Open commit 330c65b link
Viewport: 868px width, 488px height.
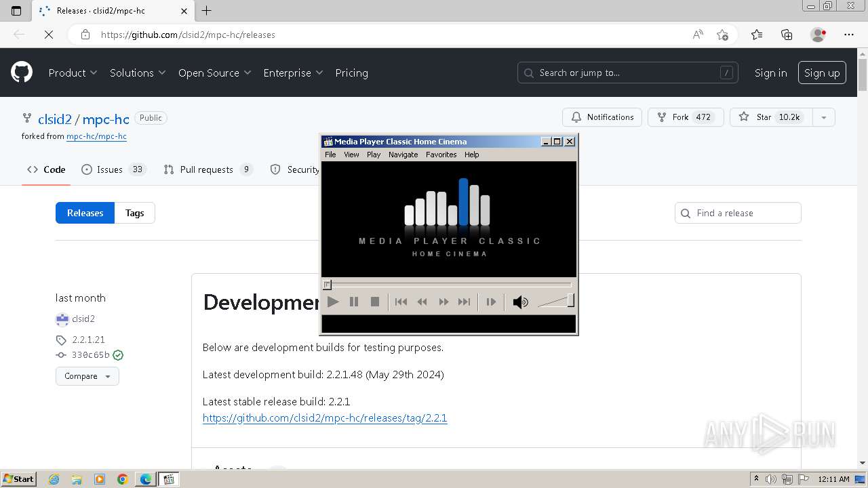[x=90, y=354]
